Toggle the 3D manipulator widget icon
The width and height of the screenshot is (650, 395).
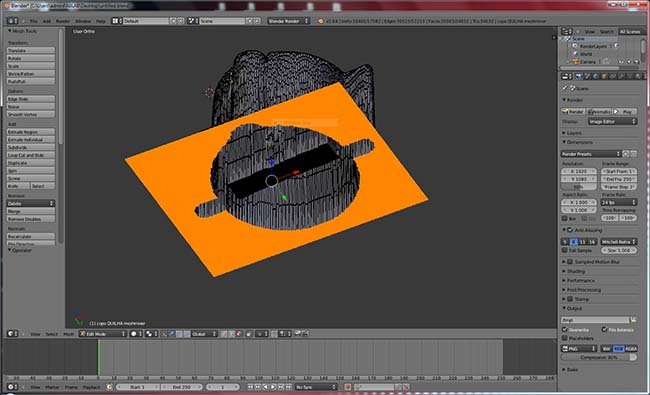pos(164,334)
